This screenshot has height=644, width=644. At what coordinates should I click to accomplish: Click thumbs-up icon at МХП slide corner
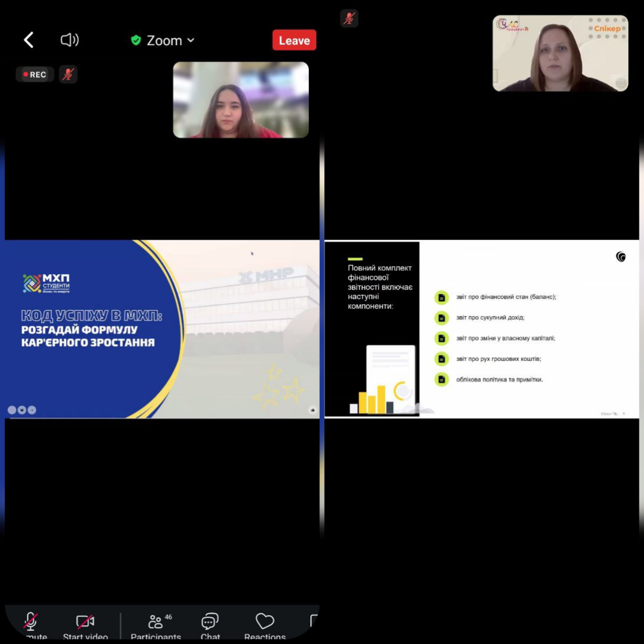point(313,410)
